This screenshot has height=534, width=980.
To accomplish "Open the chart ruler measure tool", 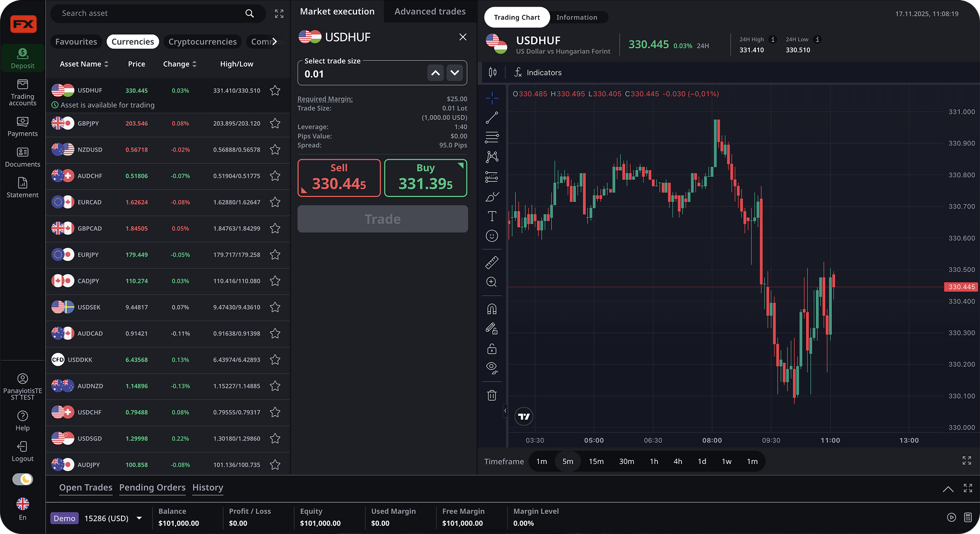I will tap(492, 263).
